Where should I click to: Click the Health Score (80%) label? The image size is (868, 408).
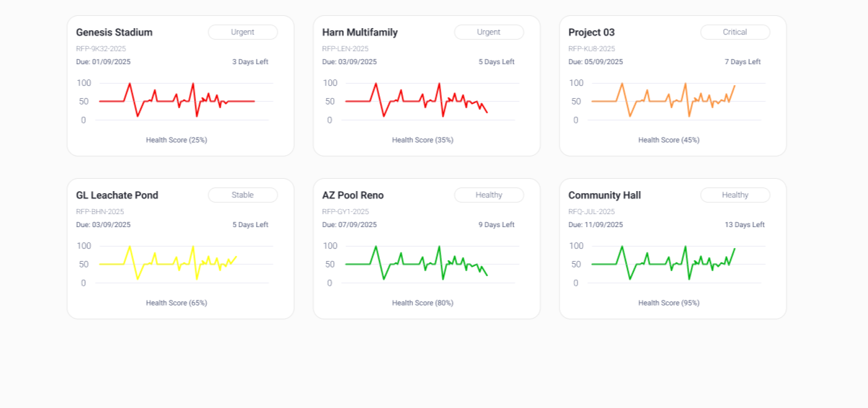(422, 303)
